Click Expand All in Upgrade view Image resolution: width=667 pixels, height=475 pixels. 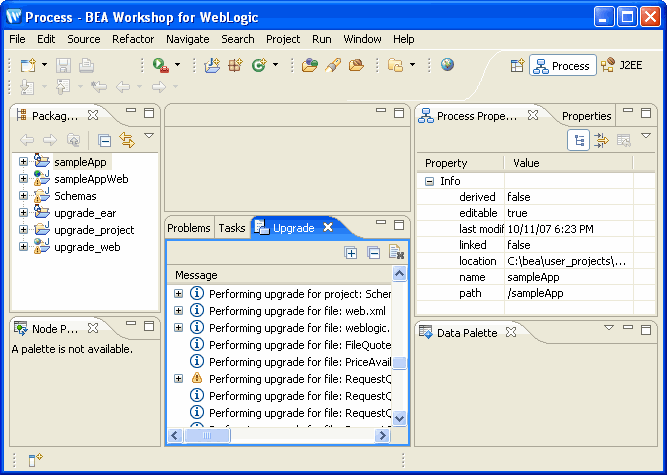[351, 253]
